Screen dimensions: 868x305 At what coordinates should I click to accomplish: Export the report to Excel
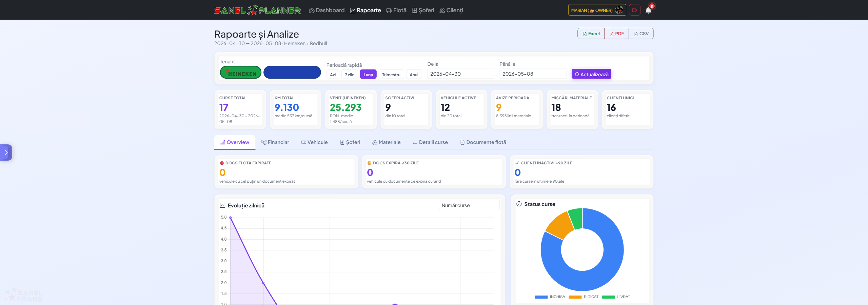pos(591,34)
